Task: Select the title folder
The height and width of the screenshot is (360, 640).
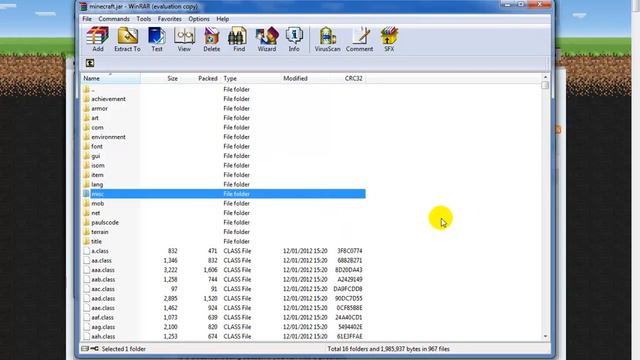Action: coord(224,241)
